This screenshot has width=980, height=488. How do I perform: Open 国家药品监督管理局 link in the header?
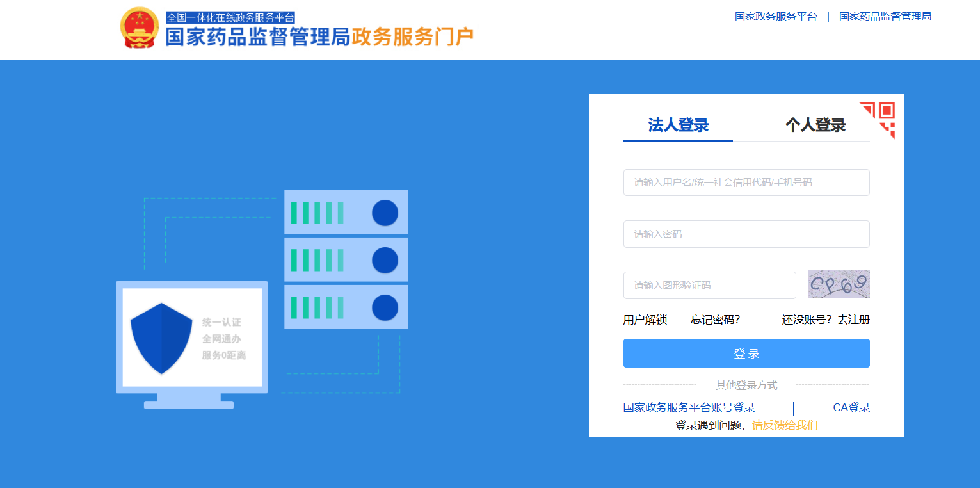tap(885, 17)
